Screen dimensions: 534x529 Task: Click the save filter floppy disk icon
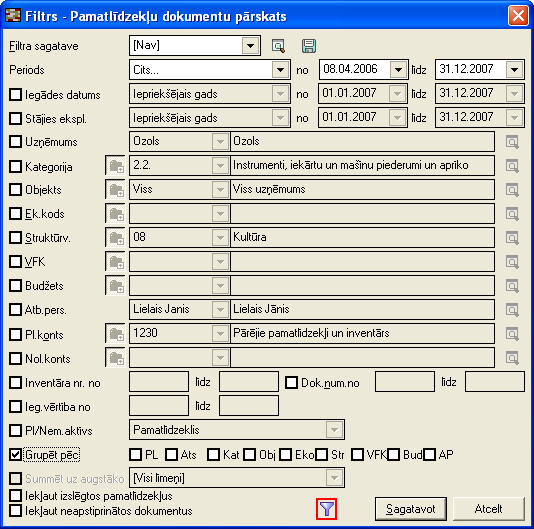click(309, 46)
